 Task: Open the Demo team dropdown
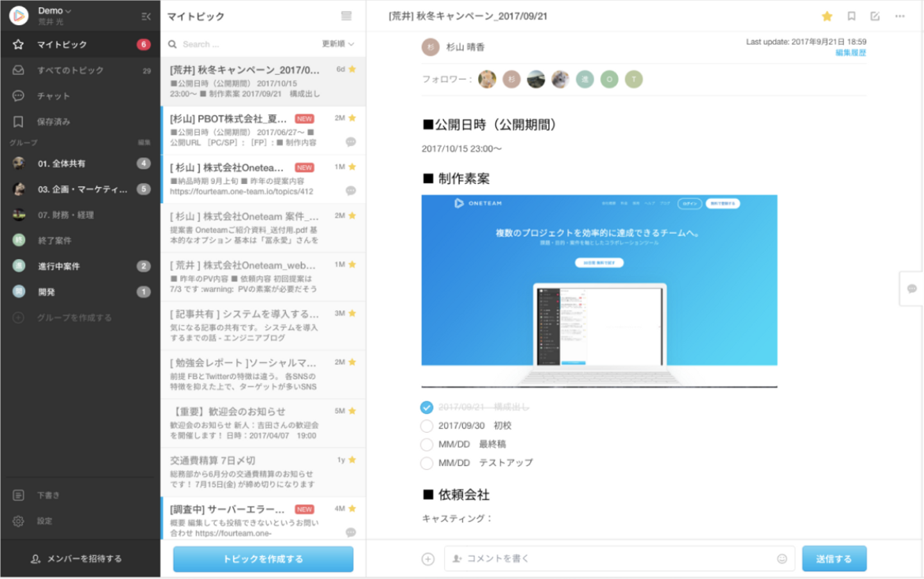click(55, 11)
